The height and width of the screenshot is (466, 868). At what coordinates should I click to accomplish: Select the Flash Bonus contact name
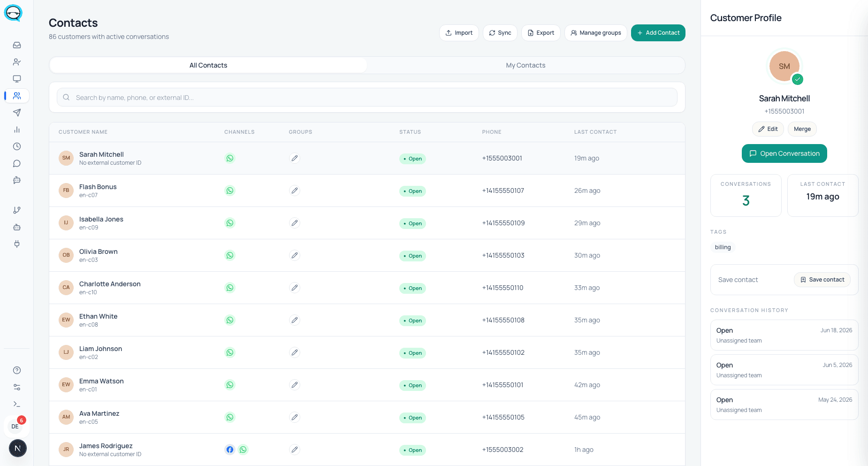(x=98, y=187)
